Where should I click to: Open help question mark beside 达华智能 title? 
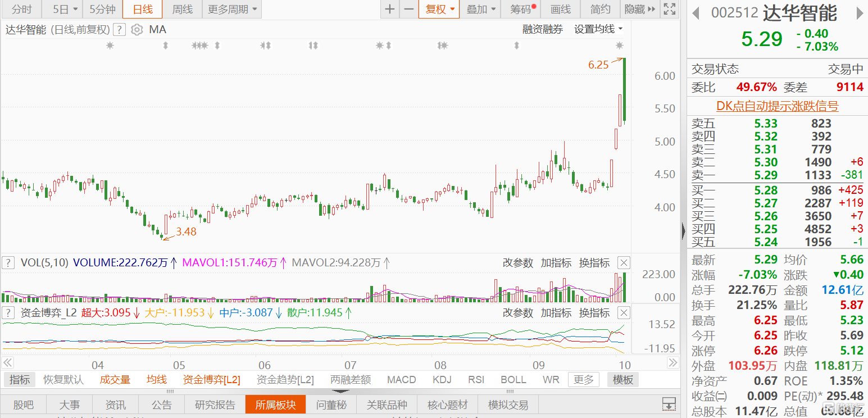(119, 30)
